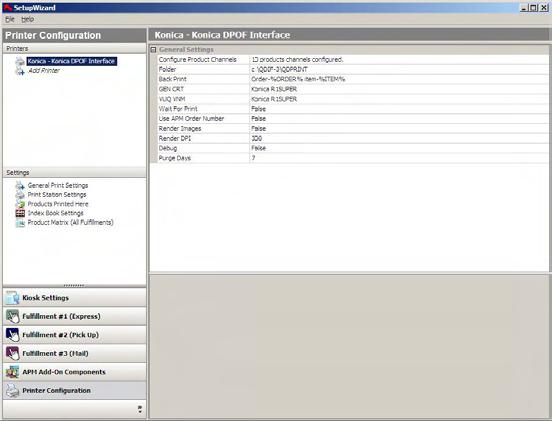Click the Add Printer icon

tap(20, 71)
